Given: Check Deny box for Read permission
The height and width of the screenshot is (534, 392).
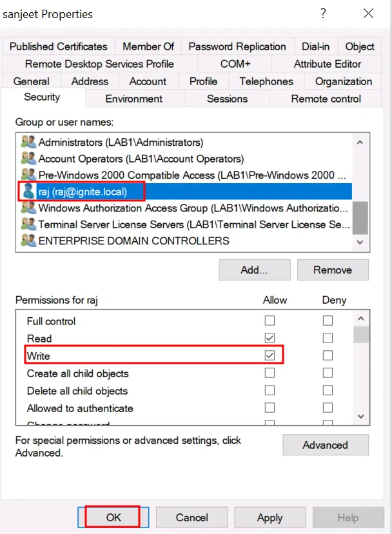Looking at the screenshot, I should coord(328,339).
